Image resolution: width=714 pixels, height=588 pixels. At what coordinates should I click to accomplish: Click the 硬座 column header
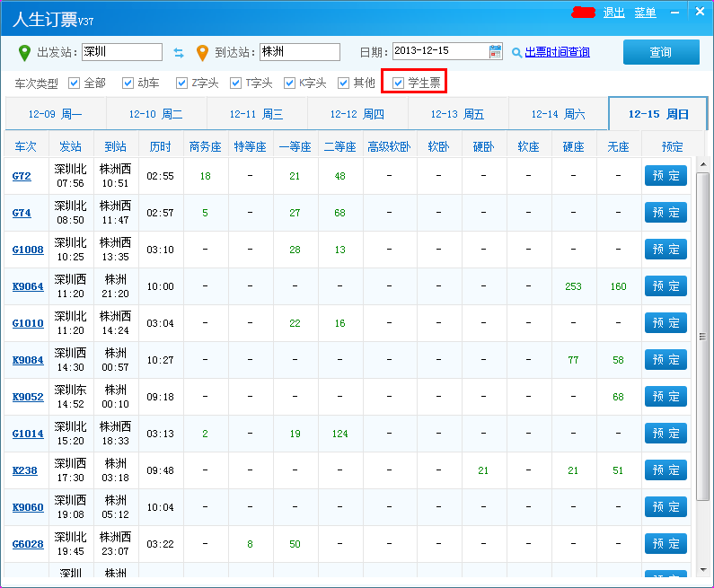pos(573,146)
